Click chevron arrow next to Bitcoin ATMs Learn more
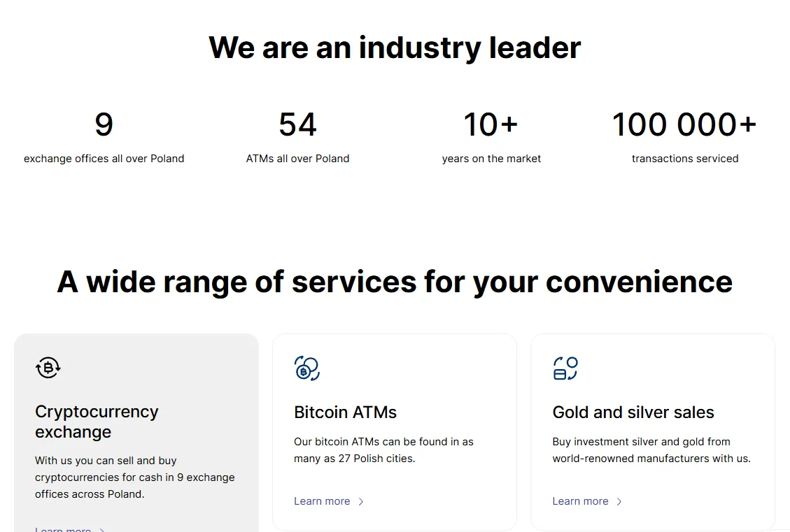The width and height of the screenshot is (790, 532). [x=361, y=501]
